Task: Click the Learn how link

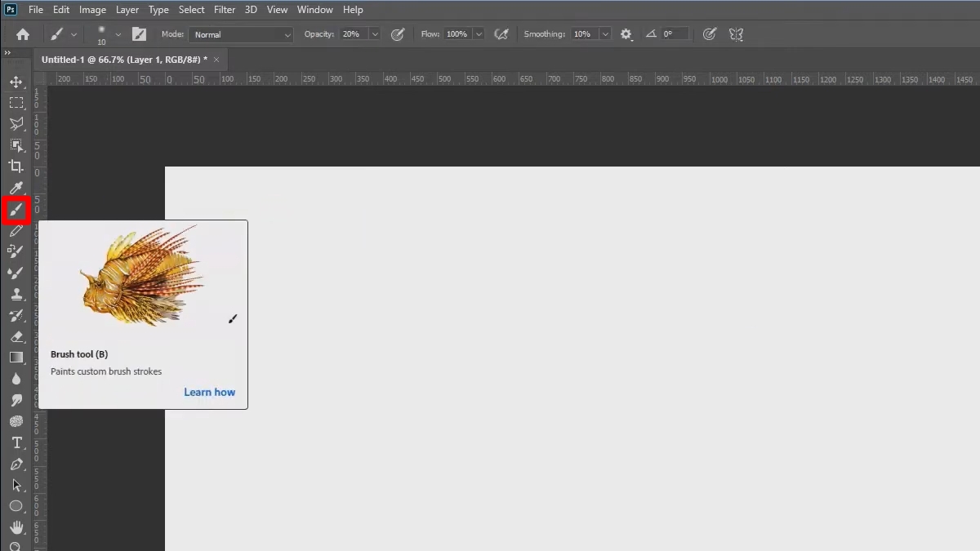Action: 209,392
